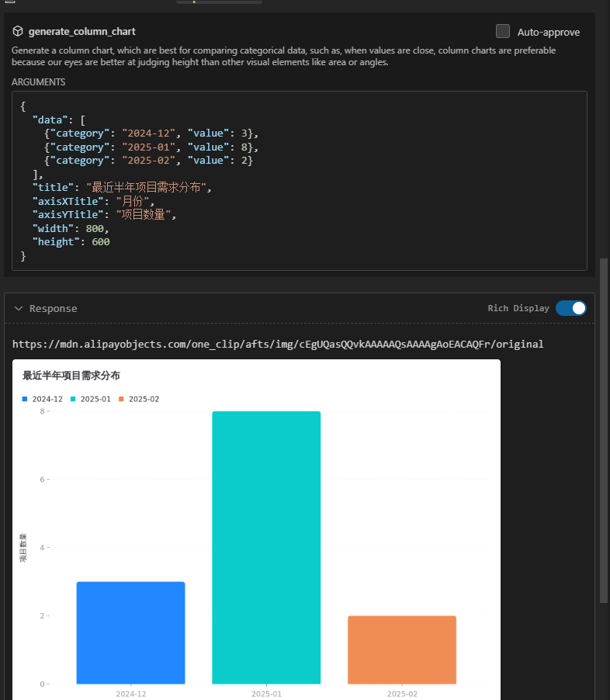The image size is (610, 700).
Task: Click the Response section header label
Action: pyautogui.click(x=53, y=308)
